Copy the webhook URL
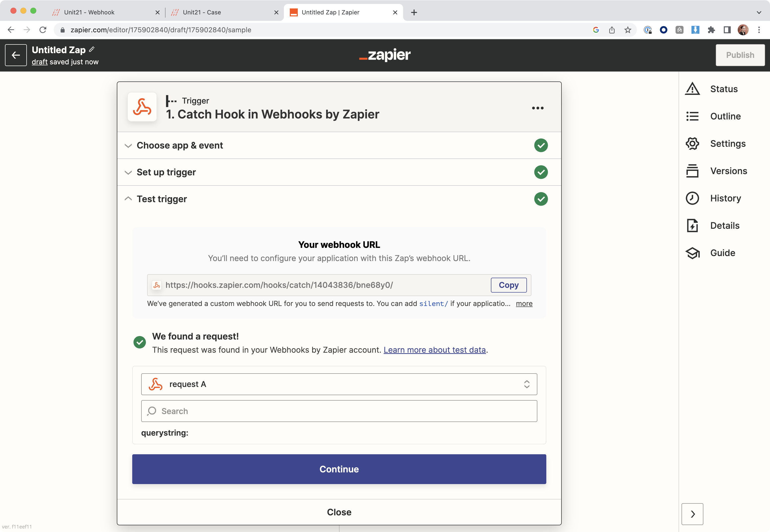770x532 pixels. pos(508,285)
